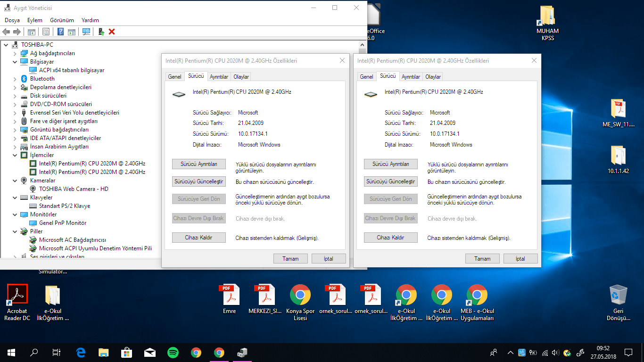Switch to Genel tab in right properties dialog
This screenshot has height=362, width=644.
tap(366, 77)
